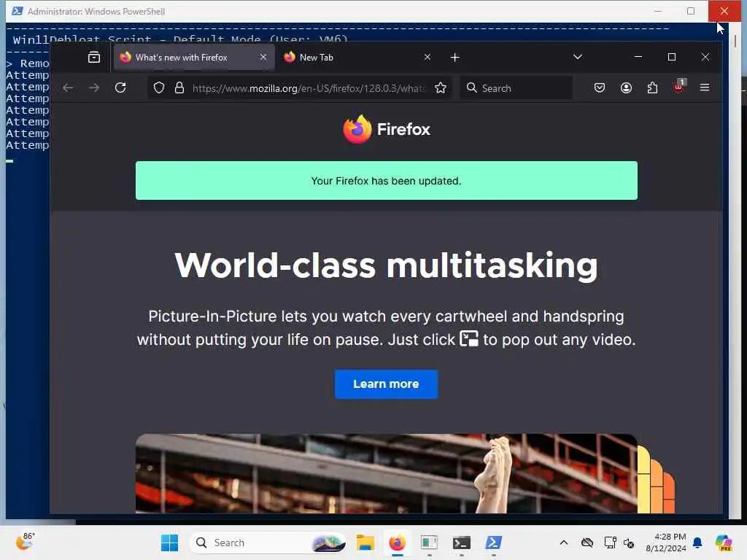The width and height of the screenshot is (747, 560).
Task: Open the PowerShell icon on the taskbar
Action: click(493, 542)
